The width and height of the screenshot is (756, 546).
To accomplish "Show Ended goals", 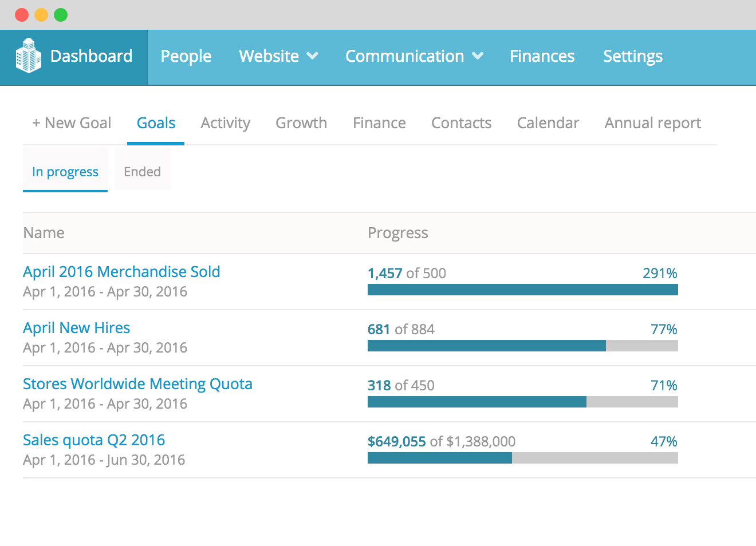I will point(142,172).
